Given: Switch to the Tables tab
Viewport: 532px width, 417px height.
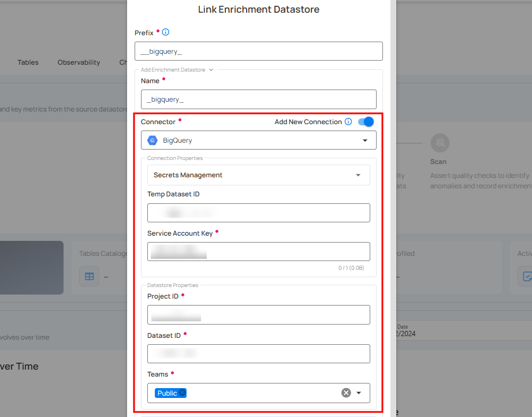Looking at the screenshot, I should point(28,62).
